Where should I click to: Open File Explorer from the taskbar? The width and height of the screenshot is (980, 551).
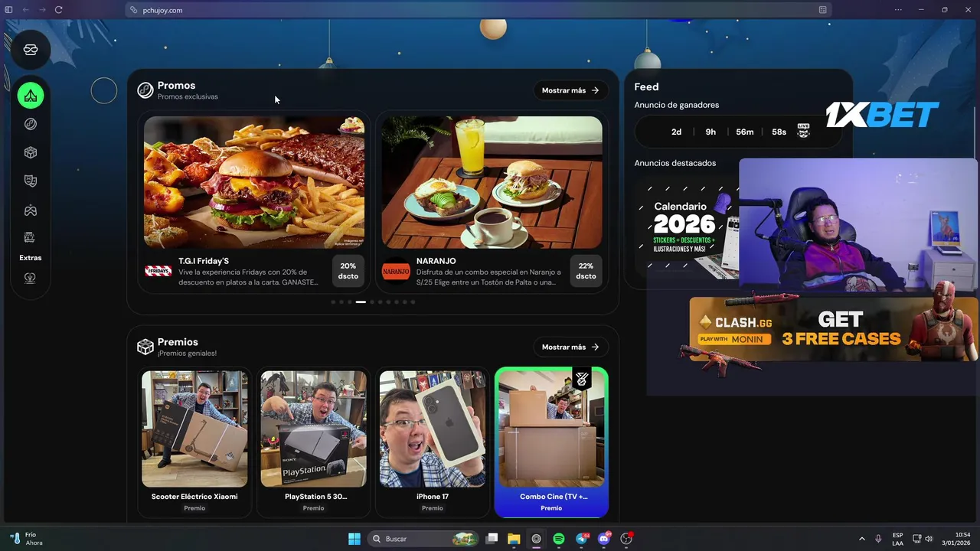click(x=514, y=539)
